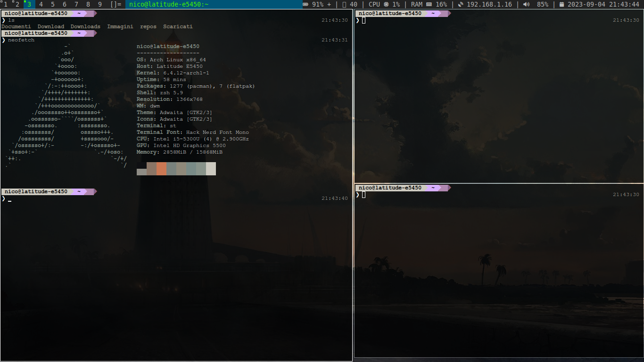This screenshot has width=644, height=362.
Task: Click the 'Uptime: 58 mins' line
Action: tap(161, 80)
